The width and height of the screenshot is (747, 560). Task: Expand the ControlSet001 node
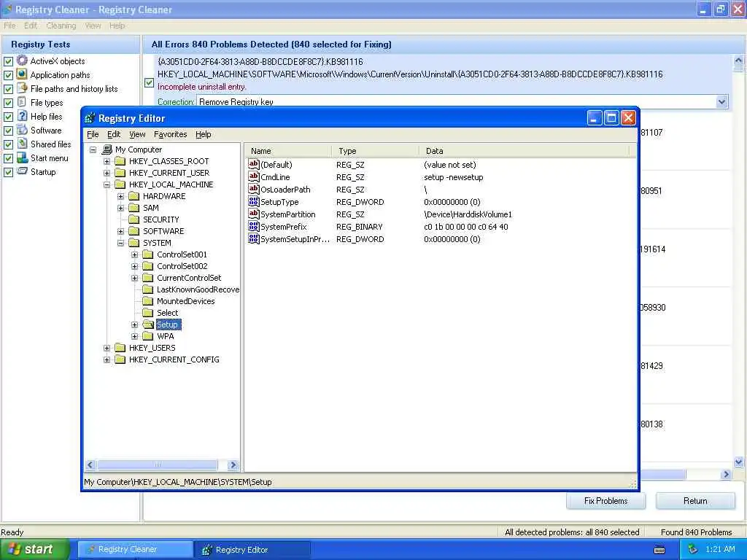coord(134,254)
